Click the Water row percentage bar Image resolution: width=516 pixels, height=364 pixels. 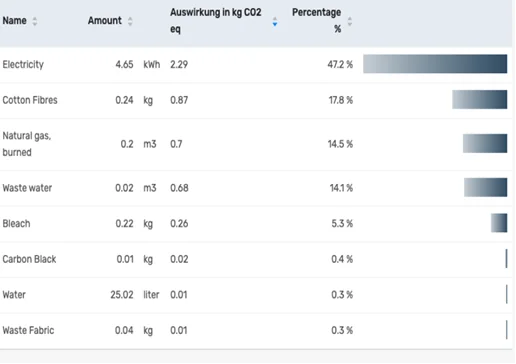[x=507, y=294]
